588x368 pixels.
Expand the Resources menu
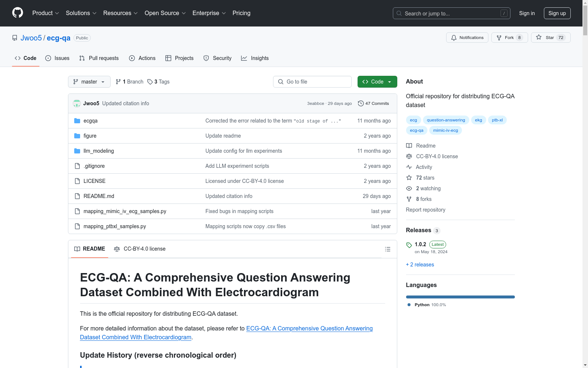pyautogui.click(x=121, y=13)
